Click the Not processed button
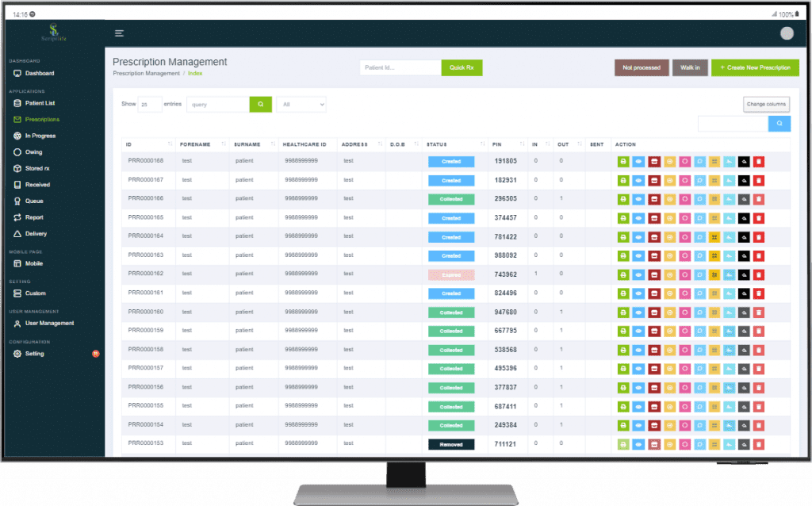Screen dimensions: 812x506 click(x=642, y=68)
